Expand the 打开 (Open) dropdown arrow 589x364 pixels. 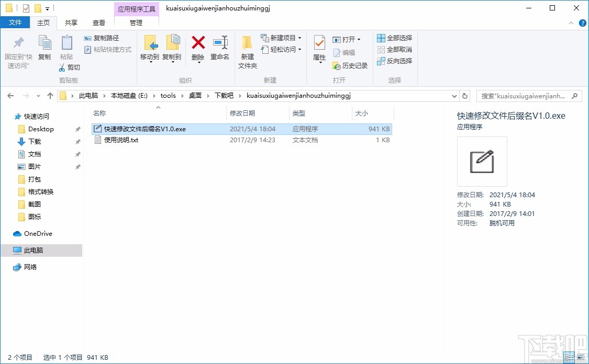point(358,39)
